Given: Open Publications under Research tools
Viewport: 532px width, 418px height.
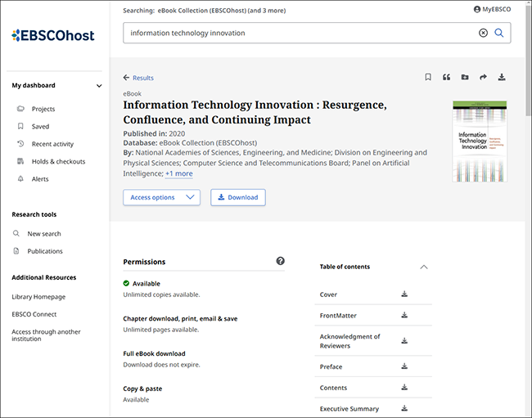Looking at the screenshot, I should 45,251.
